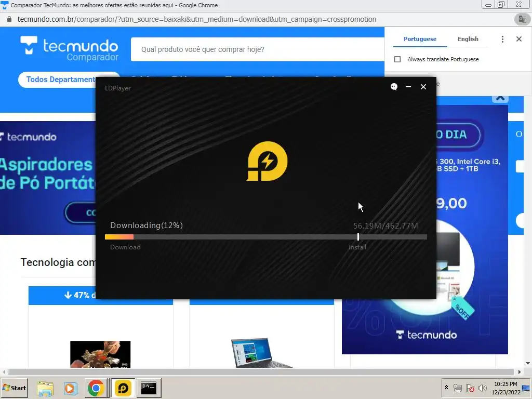Open the network tray icon

(x=457, y=388)
